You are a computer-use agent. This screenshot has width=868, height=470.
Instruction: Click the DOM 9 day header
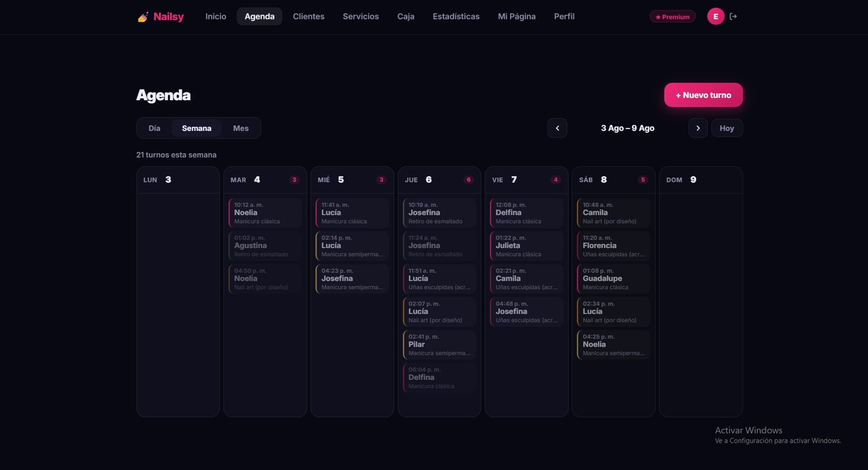[x=701, y=180]
